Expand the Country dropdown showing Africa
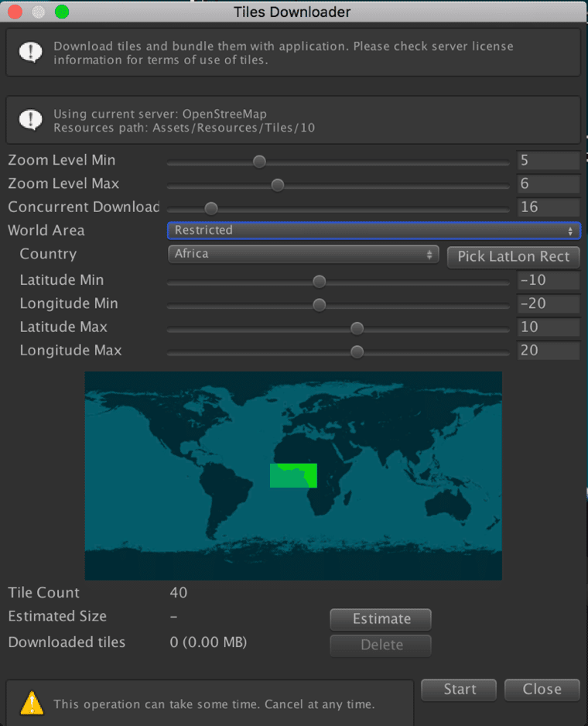 pyautogui.click(x=303, y=254)
